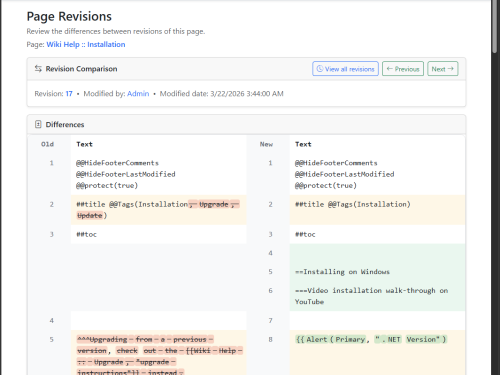Click old line number 5
Image resolution: width=500 pixels, height=375 pixels.
tap(51, 339)
